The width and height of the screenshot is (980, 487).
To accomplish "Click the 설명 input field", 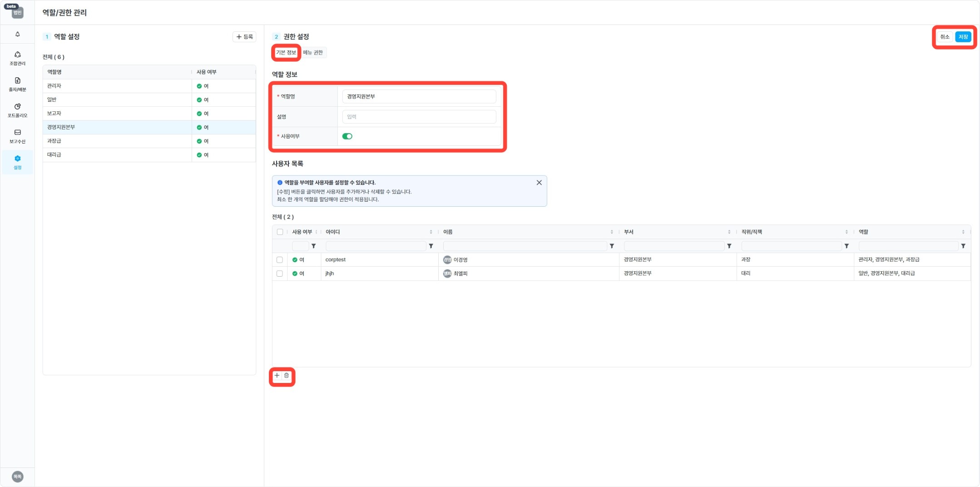I will 419,117.
